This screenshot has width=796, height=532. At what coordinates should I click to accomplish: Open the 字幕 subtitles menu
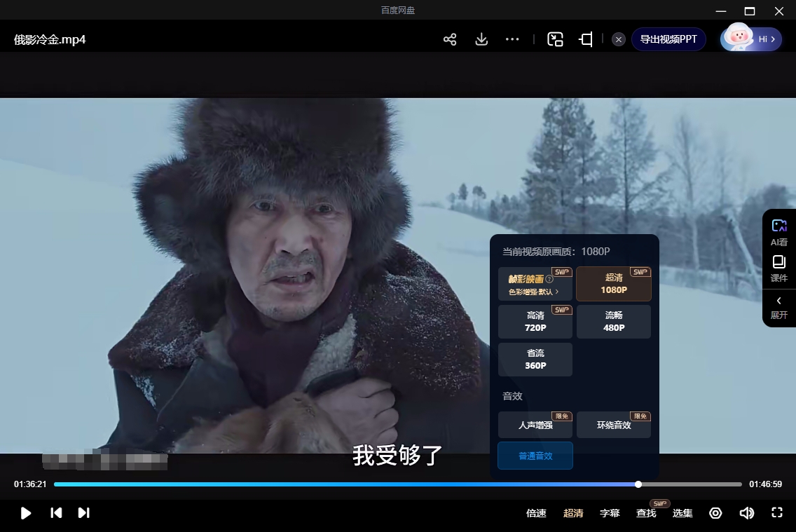pyautogui.click(x=610, y=513)
